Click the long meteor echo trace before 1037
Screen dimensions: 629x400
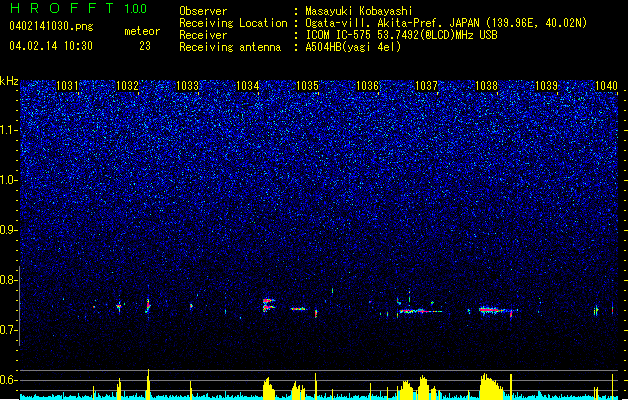tap(419, 311)
